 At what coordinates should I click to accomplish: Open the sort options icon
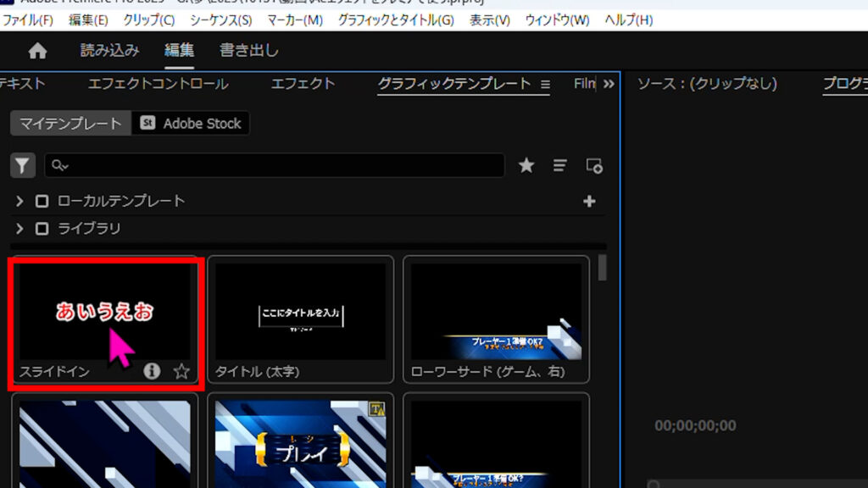tap(560, 165)
